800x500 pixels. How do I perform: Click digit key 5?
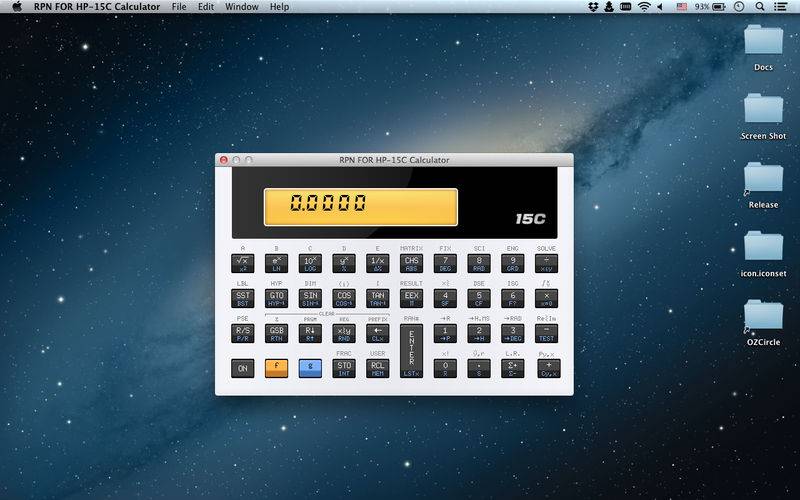479,298
